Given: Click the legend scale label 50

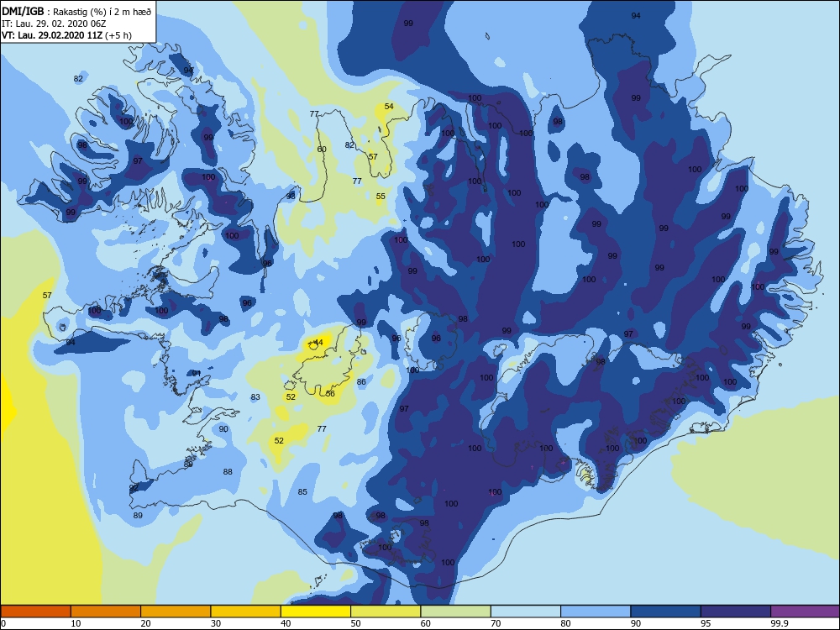Looking at the screenshot, I should (355, 623).
